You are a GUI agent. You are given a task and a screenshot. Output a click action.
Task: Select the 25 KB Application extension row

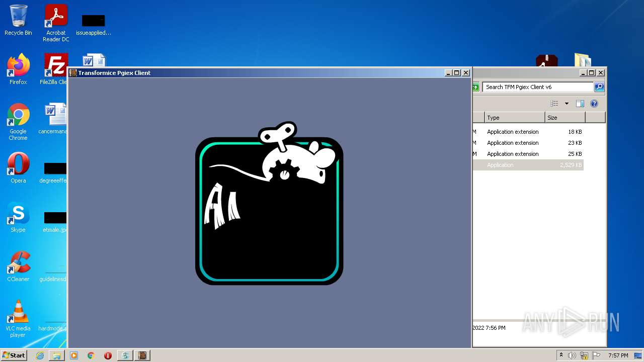pos(528,154)
